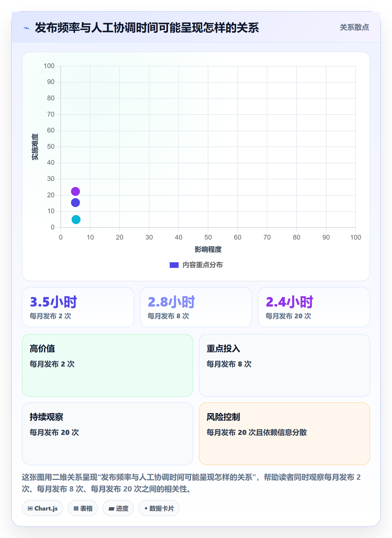Image resolution: width=392 pixels, height=538 pixels.
Task: Select the indigo data point on the scatter chart
Action: click(x=75, y=203)
